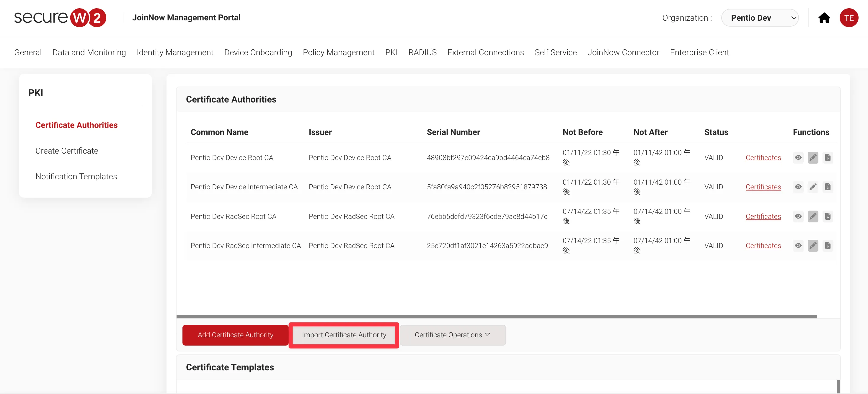Download the Pentio Dev Device Root CA

click(x=828, y=157)
